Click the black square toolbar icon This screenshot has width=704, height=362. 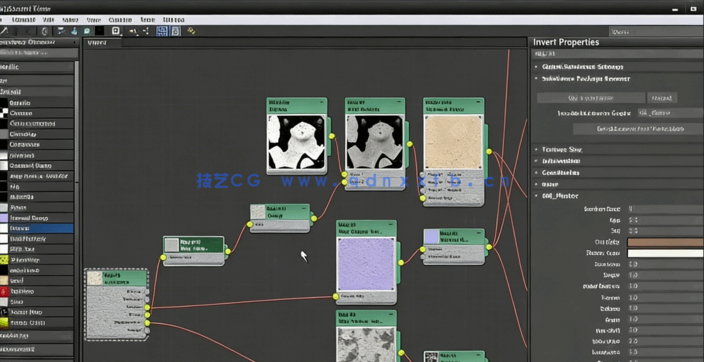[x=100, y=31]
